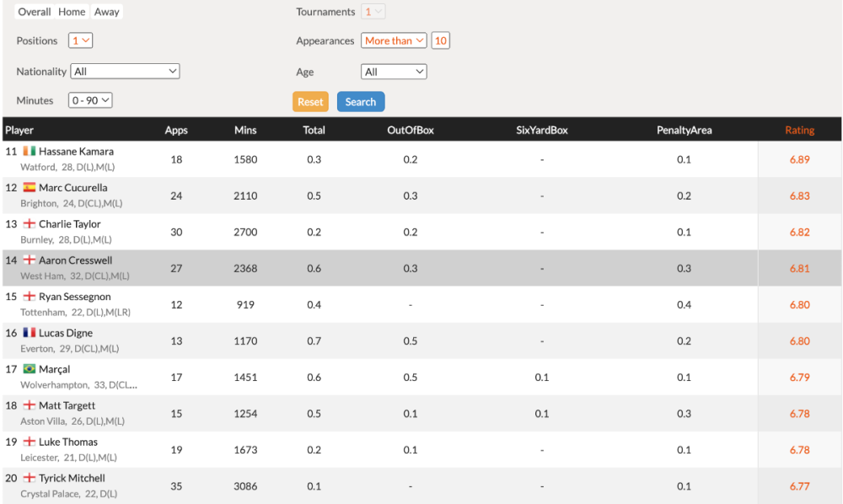Click the England flag beside Charlie Taylor
Viewport: 843px width, 504px height.
[x=30, y=224]
